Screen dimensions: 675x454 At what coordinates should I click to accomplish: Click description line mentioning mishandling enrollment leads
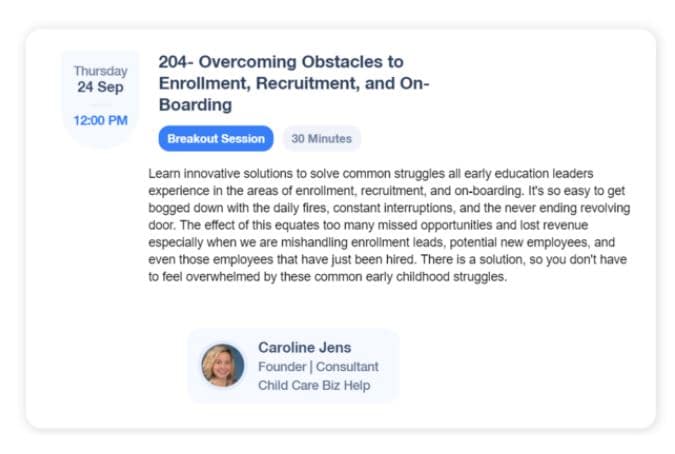point(381,242)
